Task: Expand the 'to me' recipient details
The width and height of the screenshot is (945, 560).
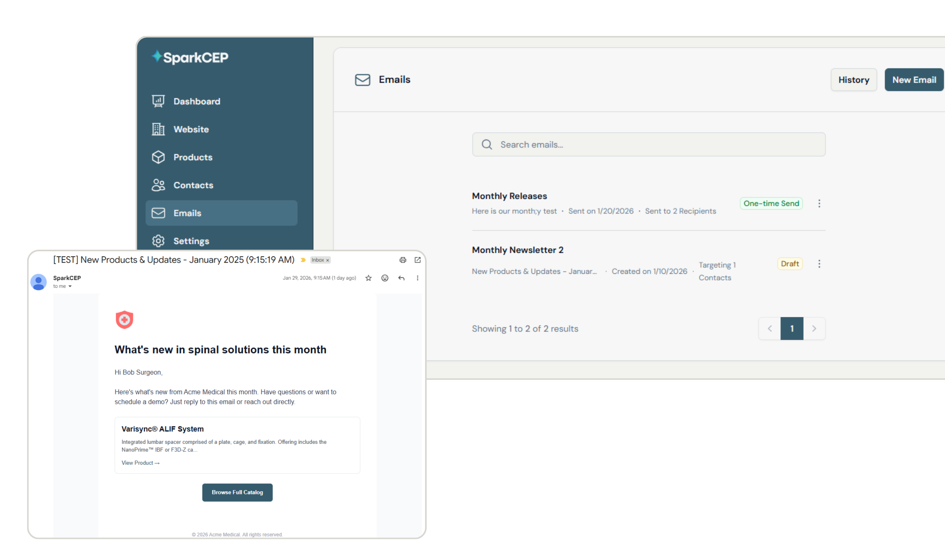Action: tap(70, 287)
